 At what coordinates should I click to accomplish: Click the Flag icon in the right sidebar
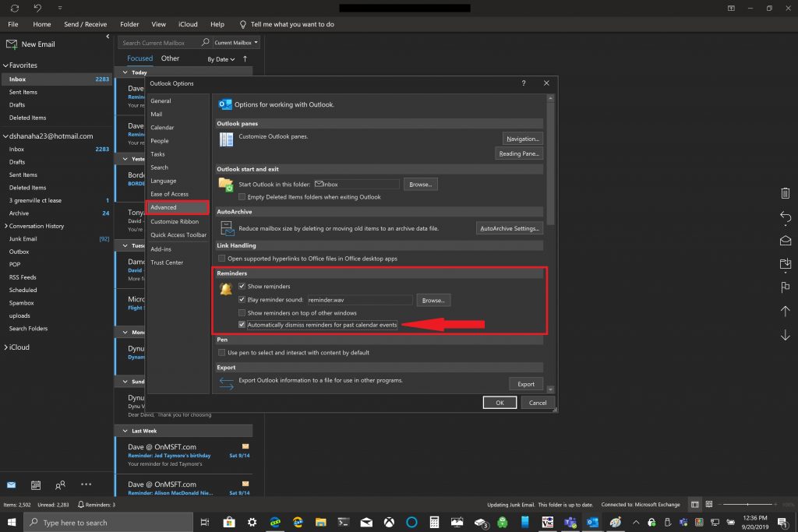[784, 287]
